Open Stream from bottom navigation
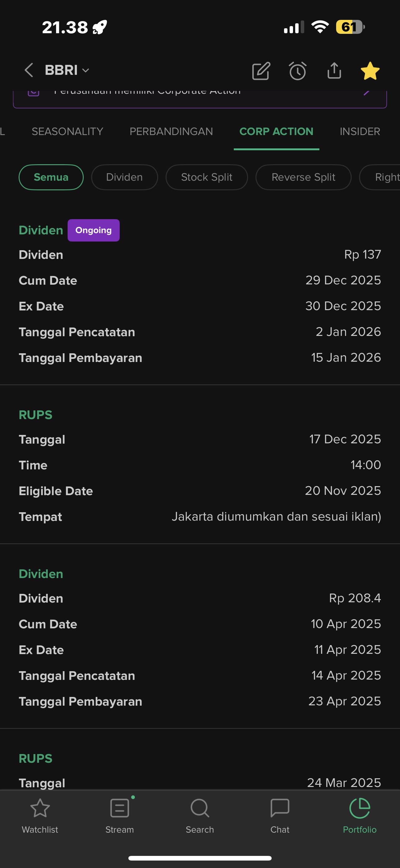Viewport: 400px width, 868px height. tap(119, 814)
